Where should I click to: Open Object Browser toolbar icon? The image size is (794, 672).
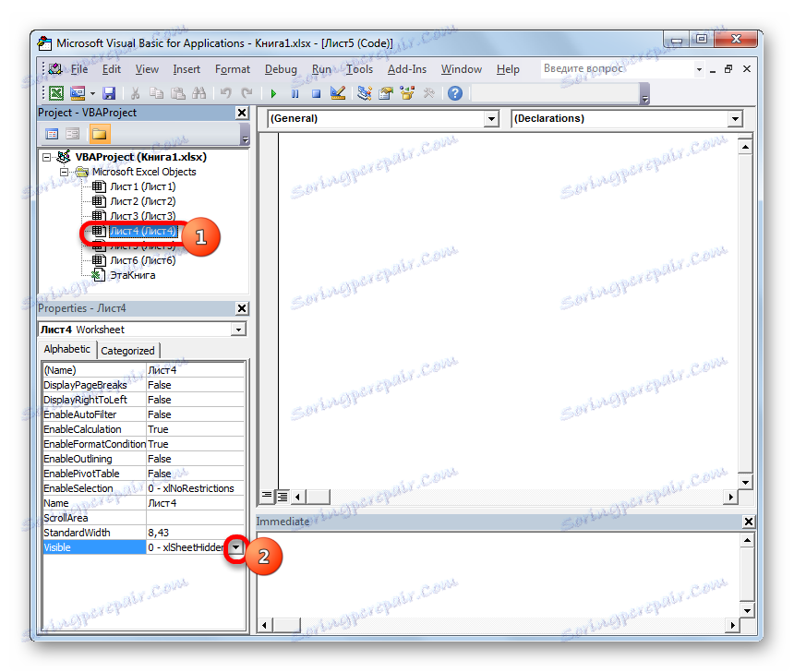407,93
